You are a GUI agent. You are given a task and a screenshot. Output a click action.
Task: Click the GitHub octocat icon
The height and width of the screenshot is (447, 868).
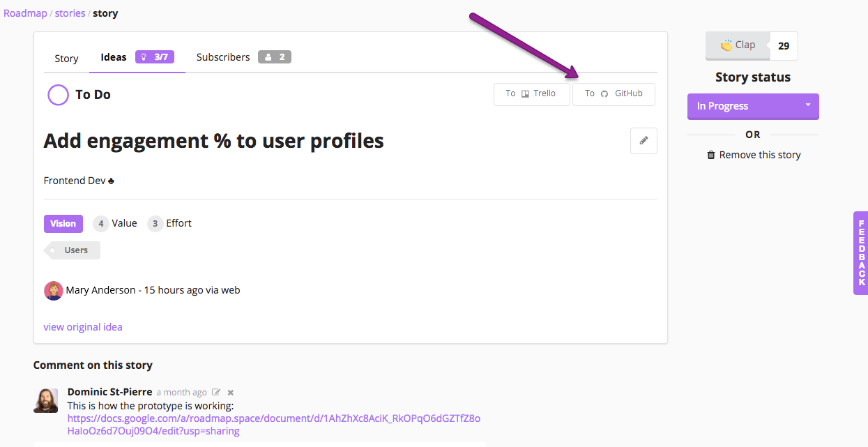(x=604, y=93)
